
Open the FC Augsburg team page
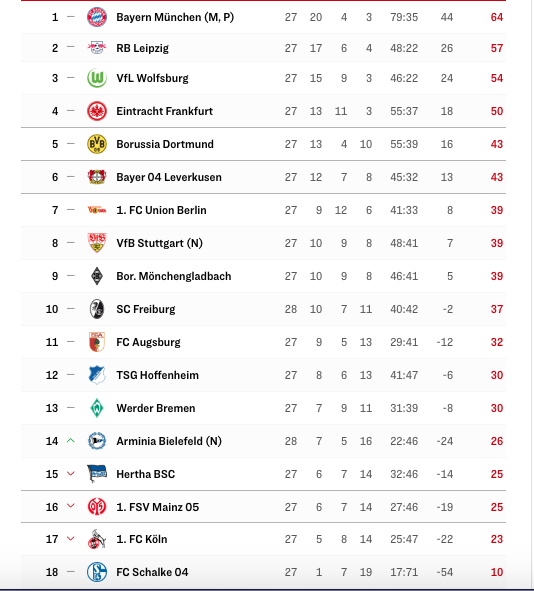(x=148, y=342)
